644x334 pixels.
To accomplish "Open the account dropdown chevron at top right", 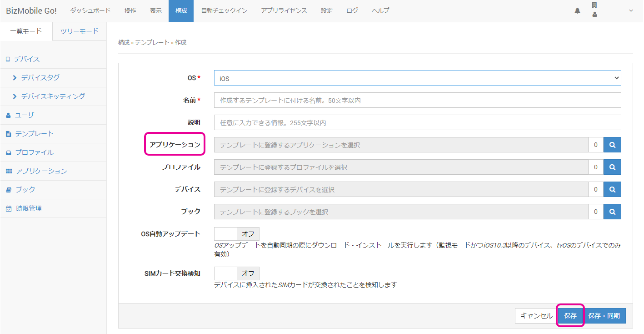I will point(630,11).
